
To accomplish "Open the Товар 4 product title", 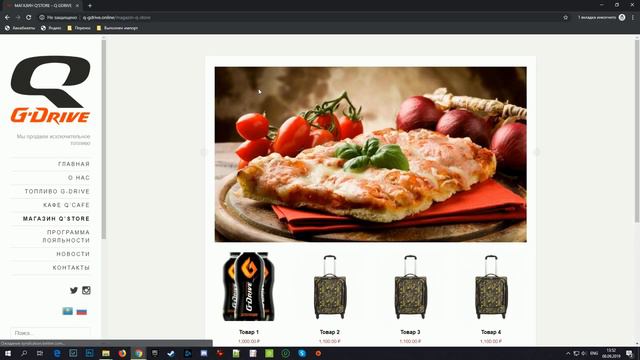I will pos(491,332).
